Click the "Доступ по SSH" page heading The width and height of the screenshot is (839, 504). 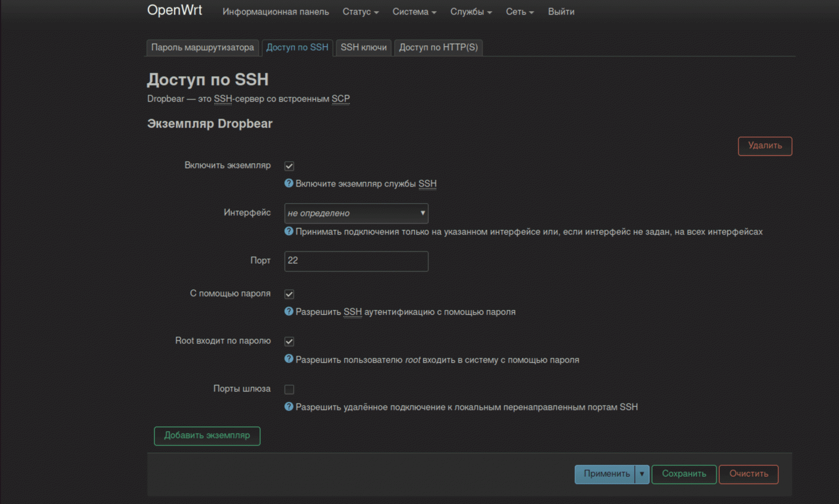208,80
